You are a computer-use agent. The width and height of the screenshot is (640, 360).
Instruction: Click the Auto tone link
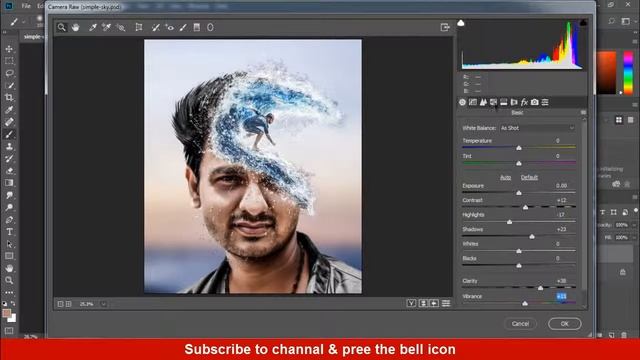505,177
